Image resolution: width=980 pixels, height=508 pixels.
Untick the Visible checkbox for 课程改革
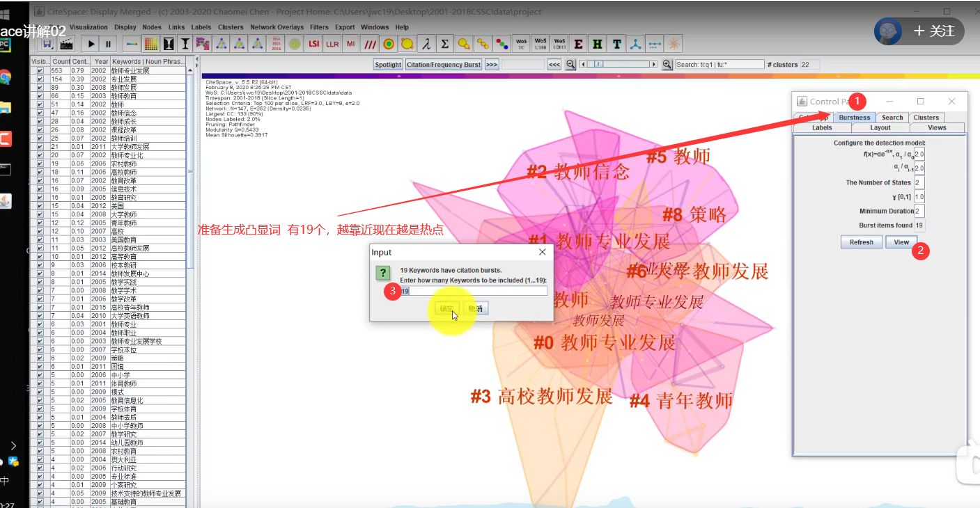pyautogui.click(x=40, y=129)
